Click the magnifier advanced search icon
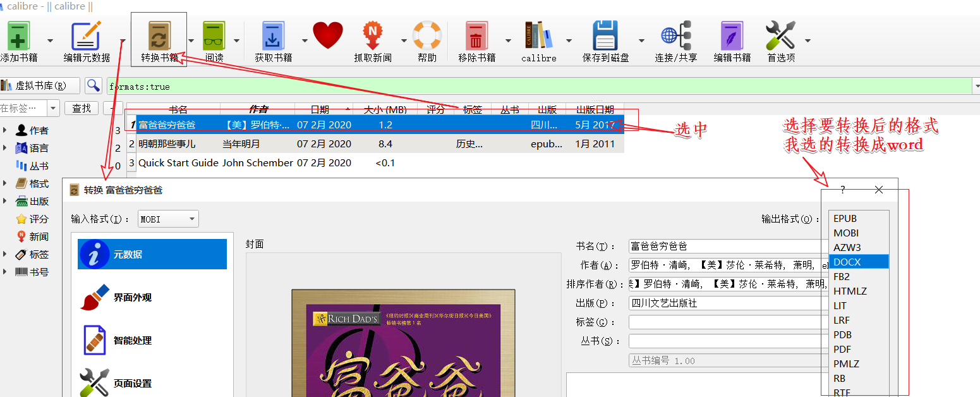 94,86
